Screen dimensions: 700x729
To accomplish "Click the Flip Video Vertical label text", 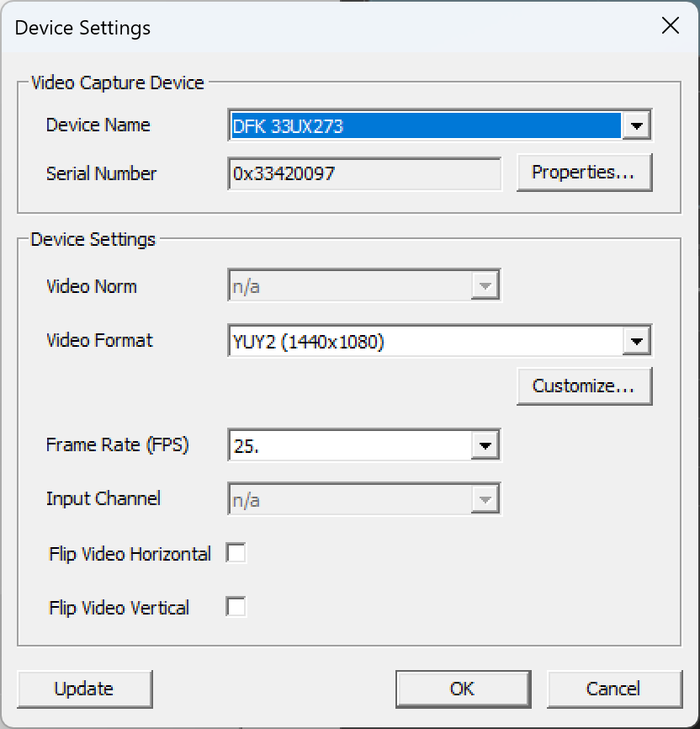I will coord(119,608).
